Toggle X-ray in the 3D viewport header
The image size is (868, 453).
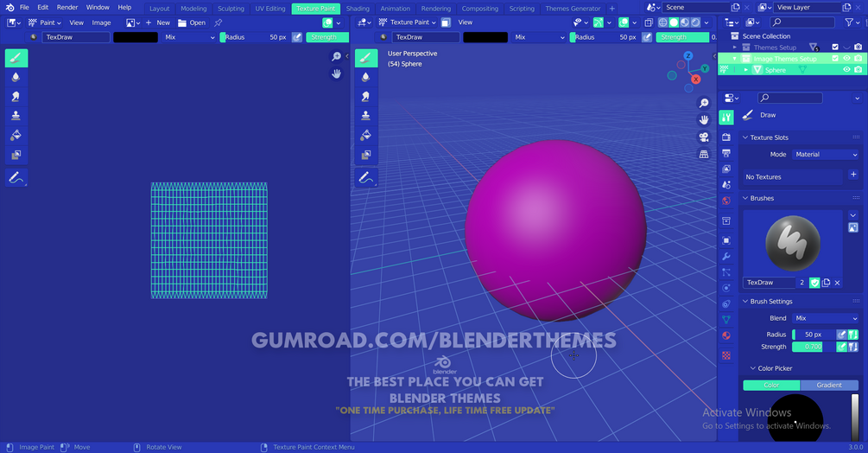click(x=649, y=22)
